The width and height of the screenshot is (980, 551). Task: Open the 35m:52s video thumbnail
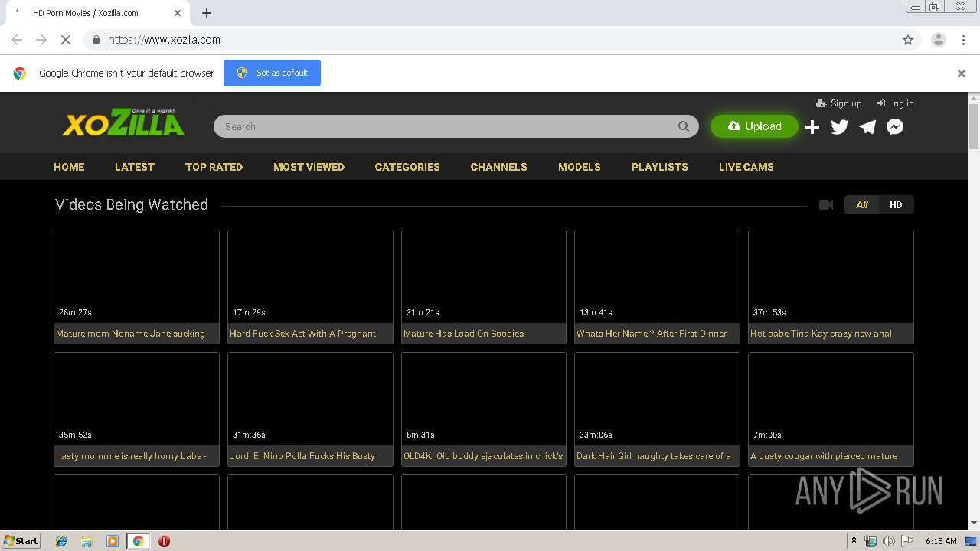pyautogui.click(x=136, y=399)
